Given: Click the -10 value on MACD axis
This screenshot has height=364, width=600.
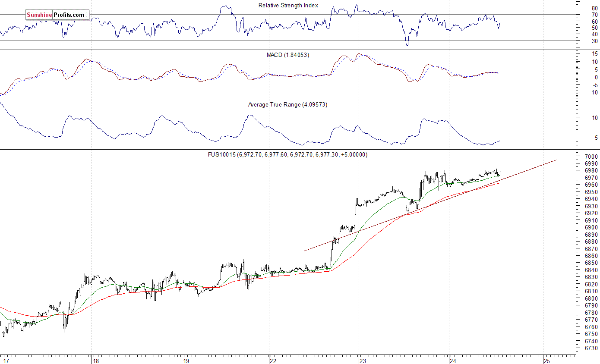Looking at the screenshot, I should [594, 92].
